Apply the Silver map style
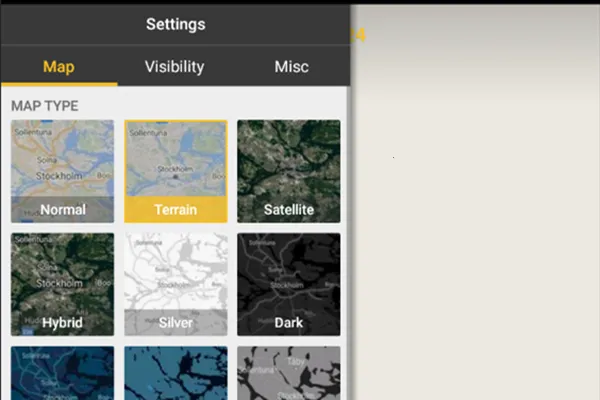 (176, 284)
